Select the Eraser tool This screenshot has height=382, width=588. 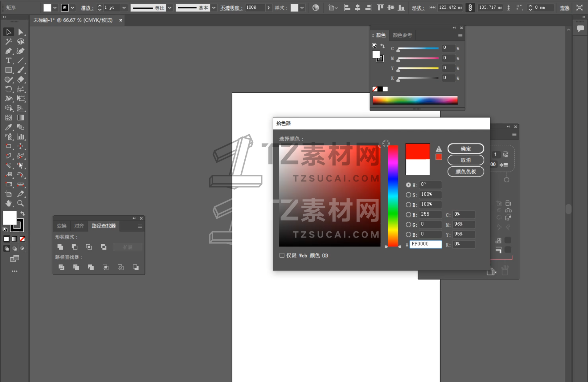(x=21, y=79)
